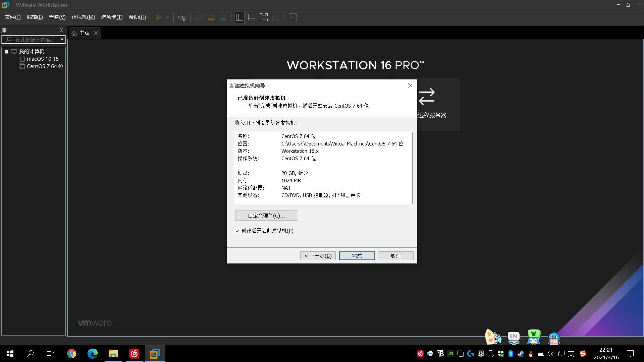
Task: Click the Steam tray icon
Action: 521,354
